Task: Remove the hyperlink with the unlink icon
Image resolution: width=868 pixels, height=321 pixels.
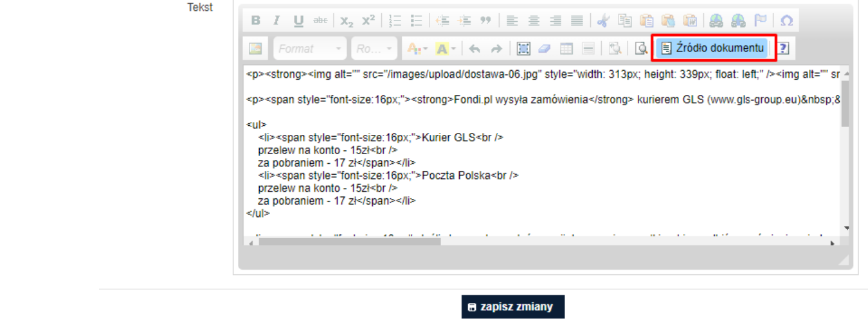Action: click(737, 21)
